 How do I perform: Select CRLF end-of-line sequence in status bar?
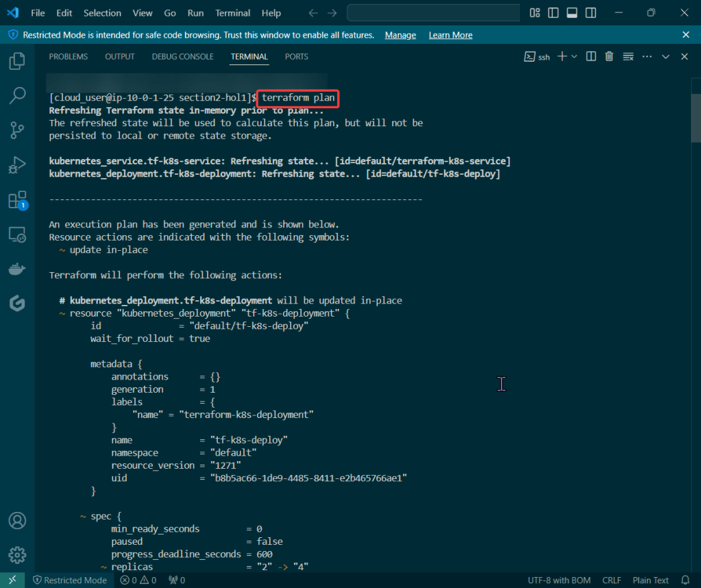tap(611, 580)
